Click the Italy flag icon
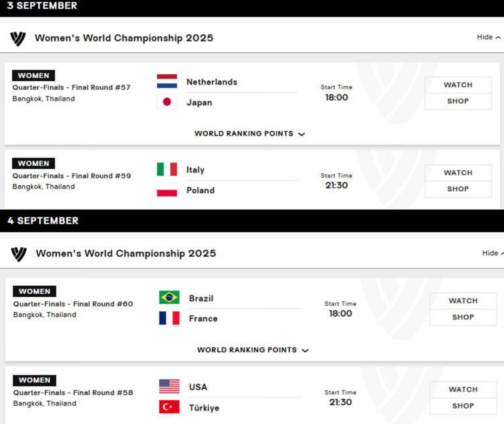 (x=167, y=170)
